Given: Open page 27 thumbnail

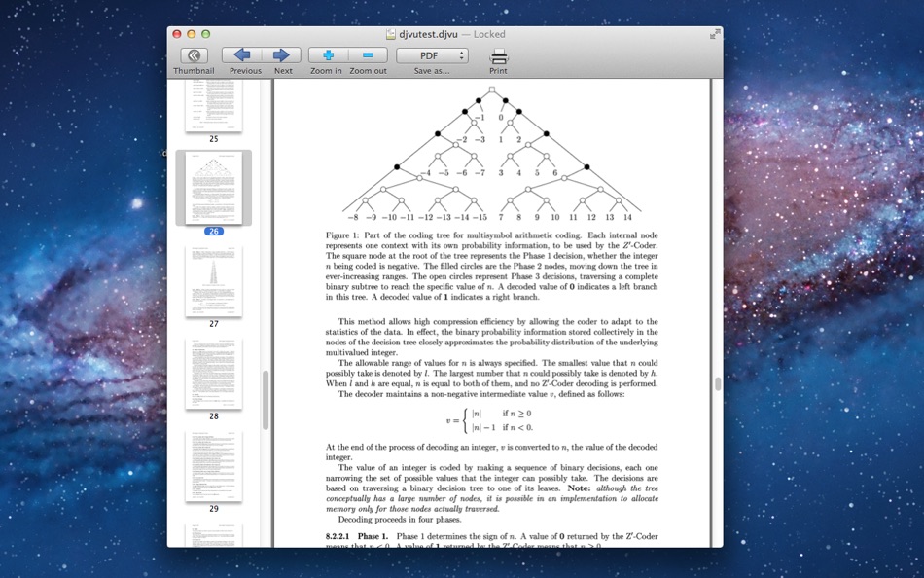Looking at the screenshot, I should coord(213,281).
